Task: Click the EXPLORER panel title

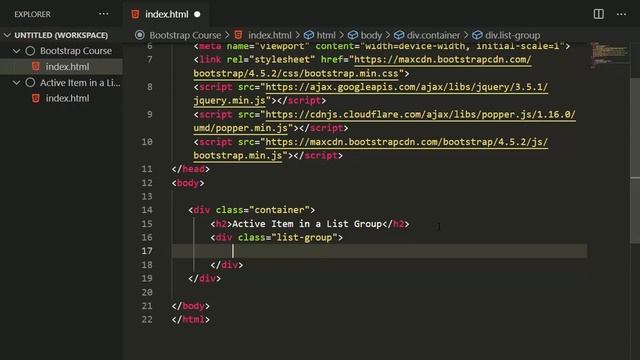Action: (32, 14)
